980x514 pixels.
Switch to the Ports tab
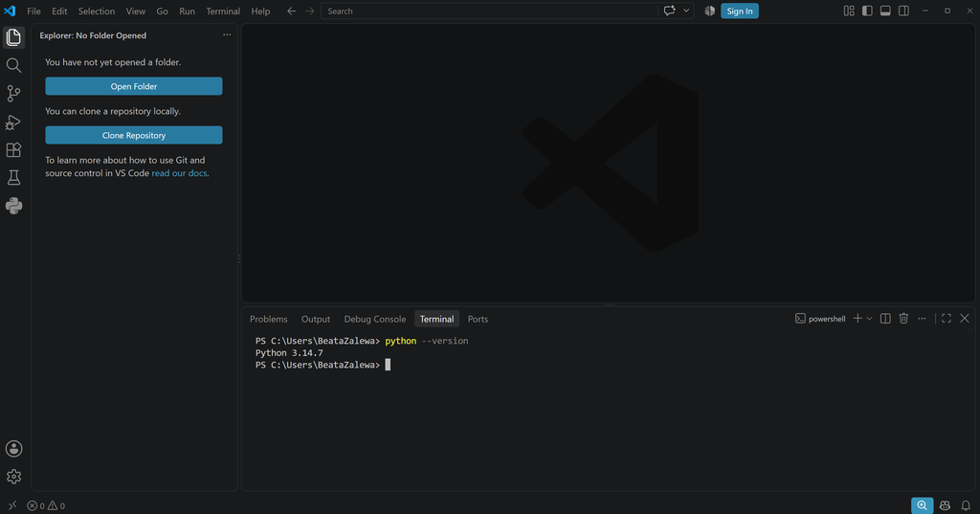(479, 319)
